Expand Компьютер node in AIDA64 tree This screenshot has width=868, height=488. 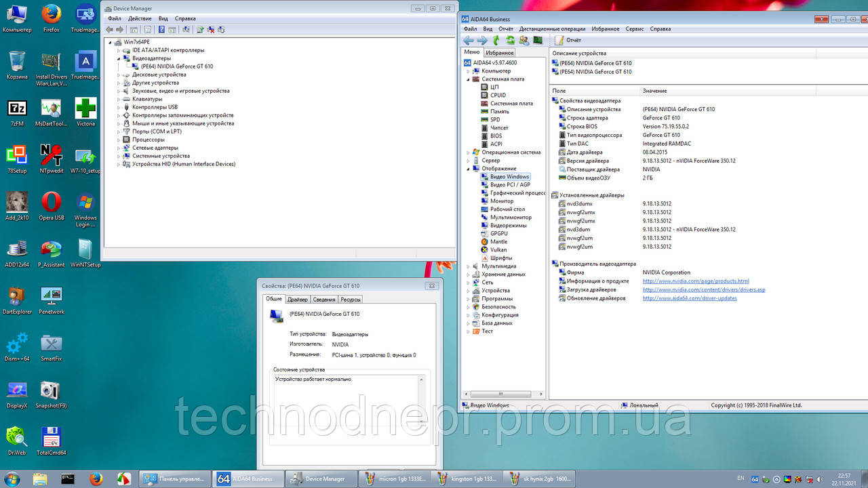(x=468, y=71)
